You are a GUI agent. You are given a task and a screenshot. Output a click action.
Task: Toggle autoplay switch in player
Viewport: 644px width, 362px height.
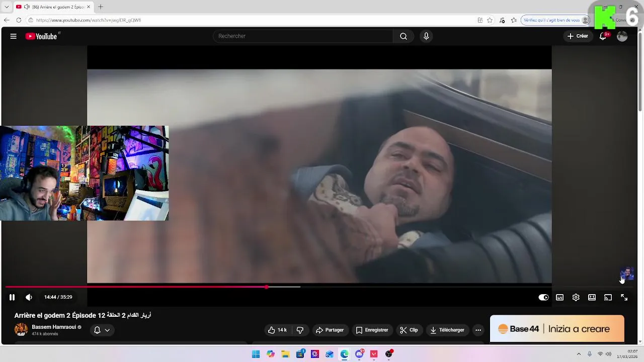(543, 297)
